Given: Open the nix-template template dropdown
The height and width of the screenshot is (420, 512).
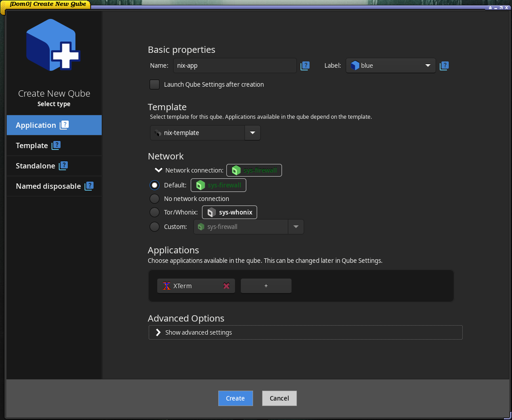Looking at the screenshot, I should pyautogui.click(x=252, y=133).
